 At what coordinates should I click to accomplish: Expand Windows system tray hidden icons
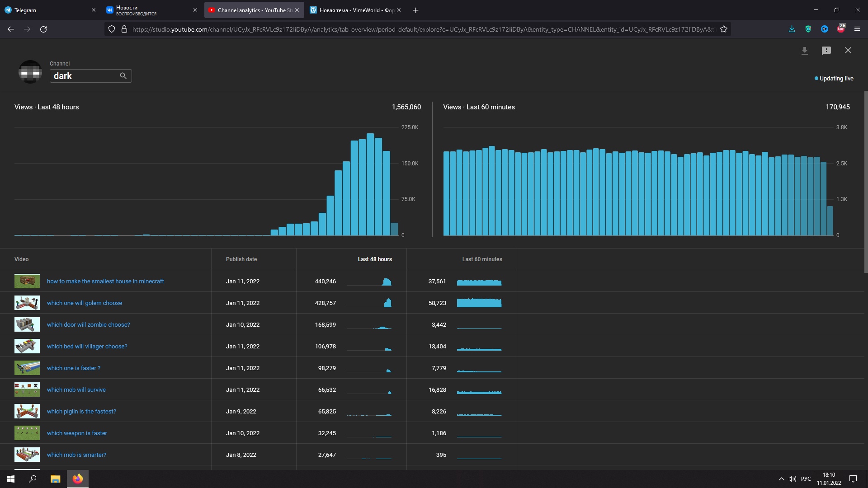[781, 479]
